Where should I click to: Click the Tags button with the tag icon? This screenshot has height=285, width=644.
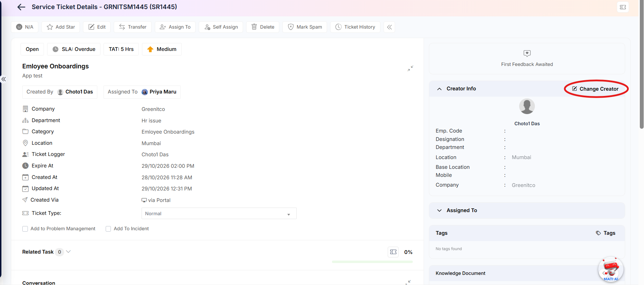tap(606, 233)
